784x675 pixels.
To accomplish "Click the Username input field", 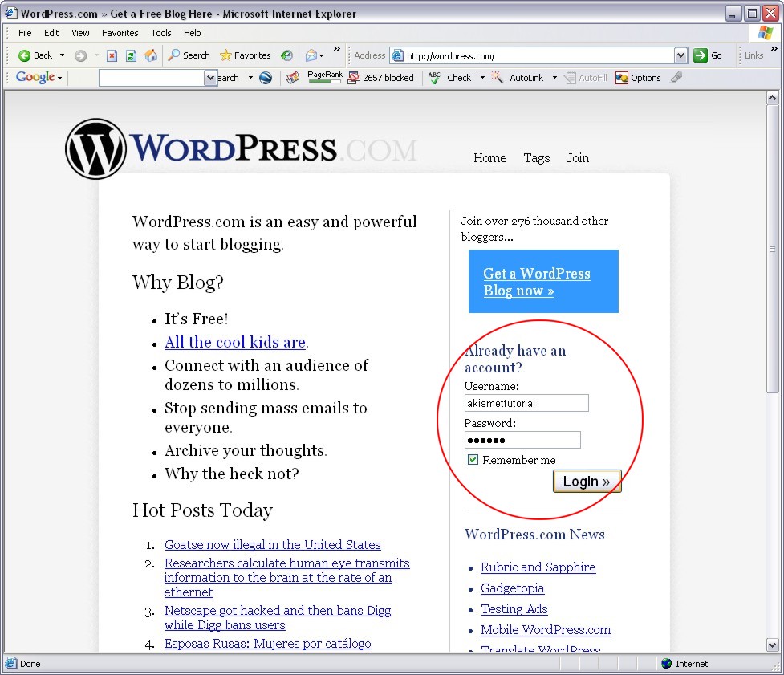I will click(x=526, y=403).
